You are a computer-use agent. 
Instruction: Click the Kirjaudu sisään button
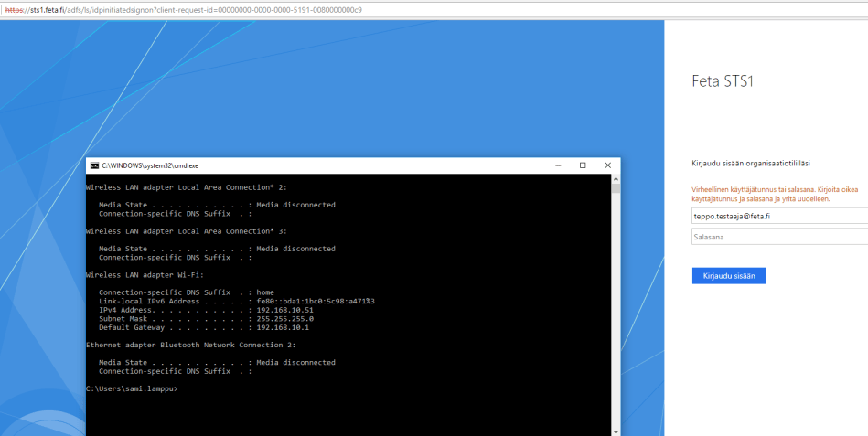tap(729, 275)
